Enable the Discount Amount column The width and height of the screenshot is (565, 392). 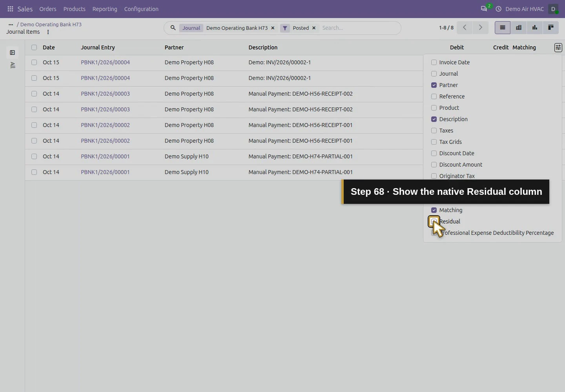434,165
